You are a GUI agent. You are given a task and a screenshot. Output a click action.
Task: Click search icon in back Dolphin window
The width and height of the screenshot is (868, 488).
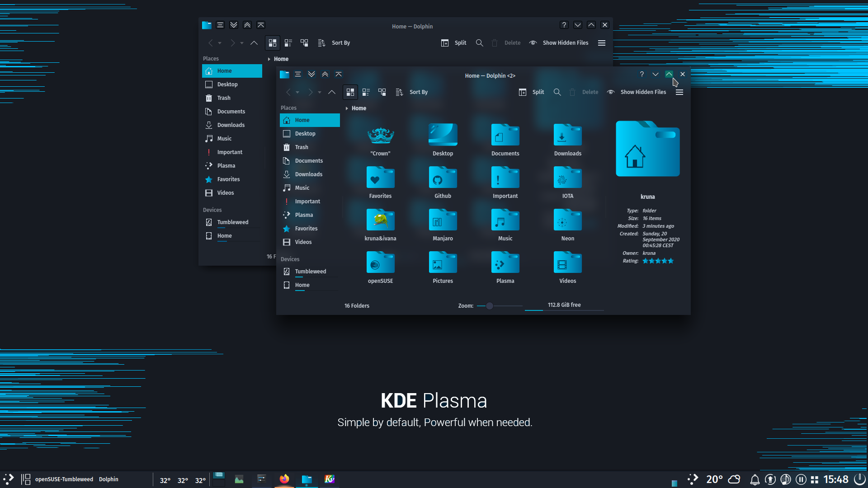[x=480, y=43]
